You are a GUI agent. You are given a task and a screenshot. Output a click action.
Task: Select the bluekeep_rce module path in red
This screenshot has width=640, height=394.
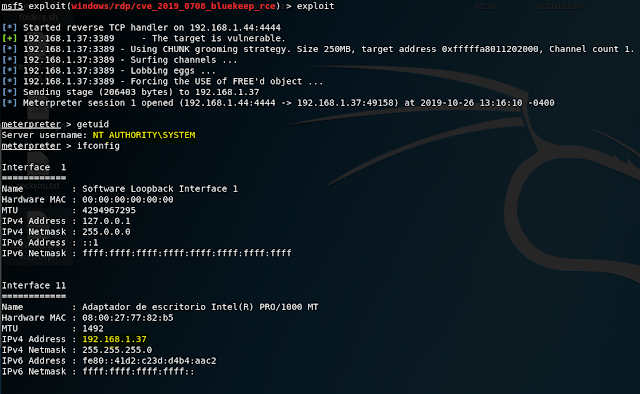173,6
